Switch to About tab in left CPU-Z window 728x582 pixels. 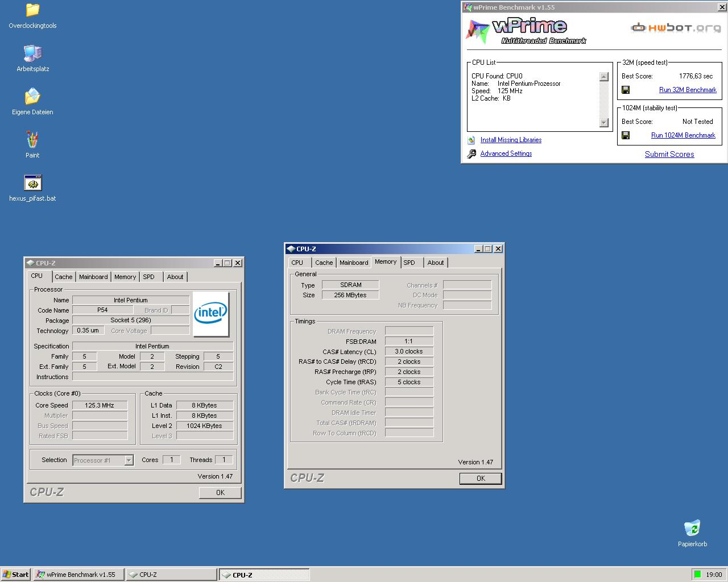[175, 277]
